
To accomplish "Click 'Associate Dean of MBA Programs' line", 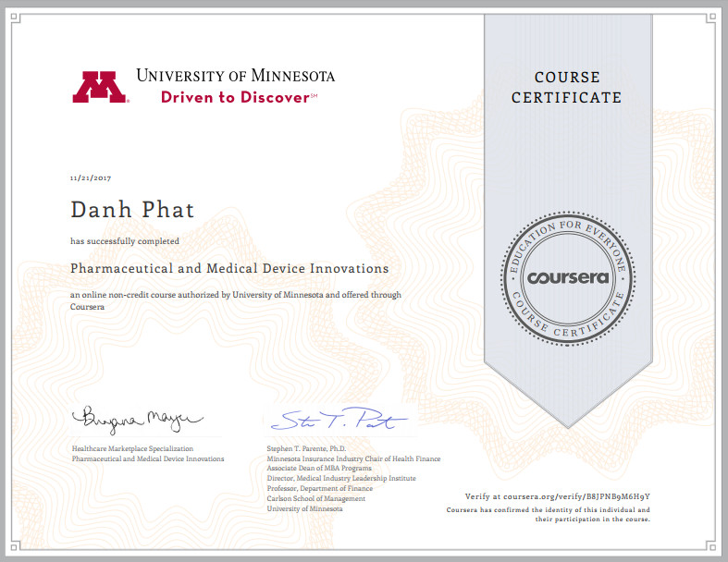I will (x=319, y=469).
